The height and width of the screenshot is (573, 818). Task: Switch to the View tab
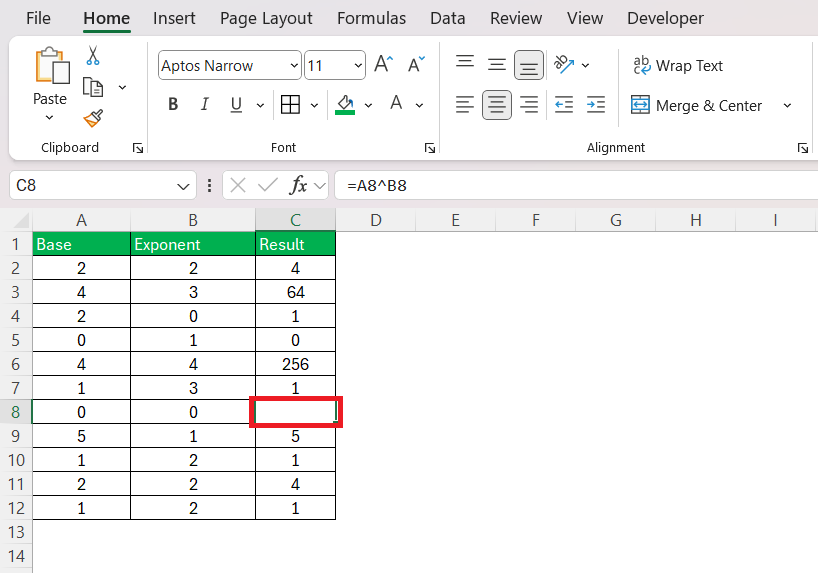pos(585,18)
